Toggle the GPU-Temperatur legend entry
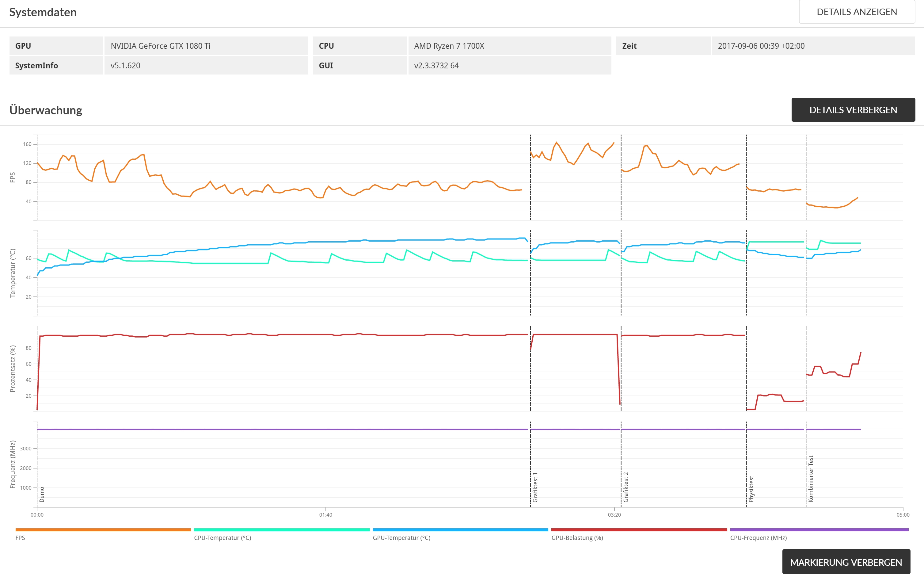 click(x=401, y=537)
